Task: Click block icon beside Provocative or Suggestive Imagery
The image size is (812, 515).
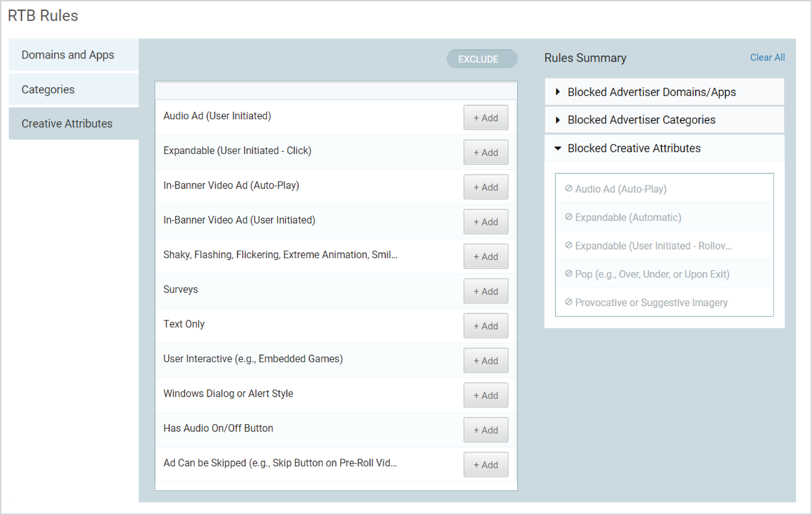Action: (569, 301)
